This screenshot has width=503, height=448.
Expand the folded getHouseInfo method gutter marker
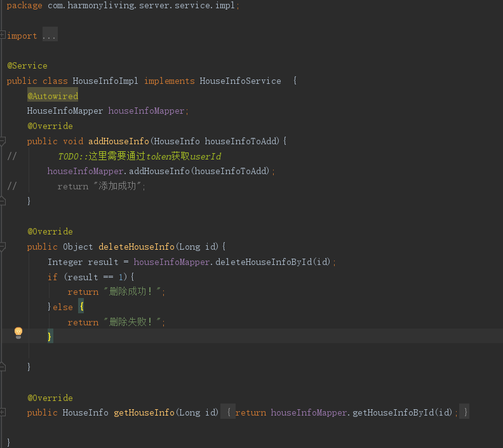[x=3, y=412]
